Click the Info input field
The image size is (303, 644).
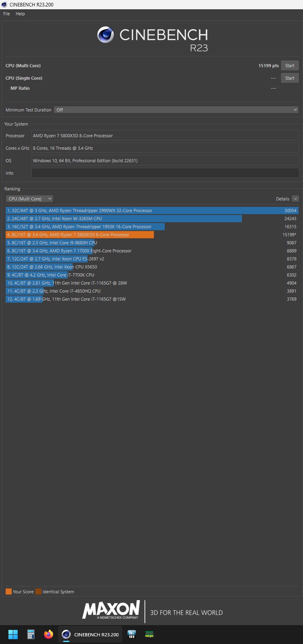click(x=165, y=173)
